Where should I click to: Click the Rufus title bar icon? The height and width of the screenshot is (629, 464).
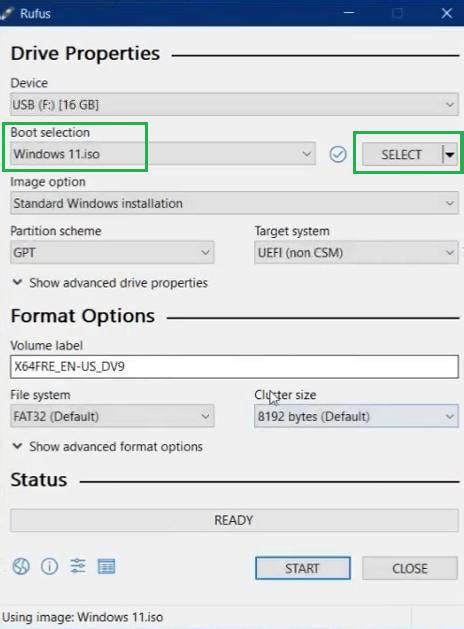point(7,13)
